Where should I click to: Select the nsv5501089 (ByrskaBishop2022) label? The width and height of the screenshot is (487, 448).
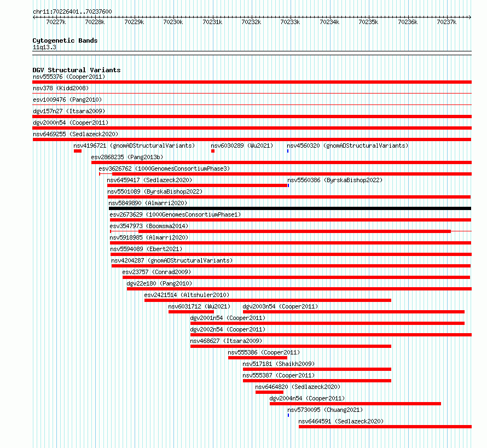point(155,191)
